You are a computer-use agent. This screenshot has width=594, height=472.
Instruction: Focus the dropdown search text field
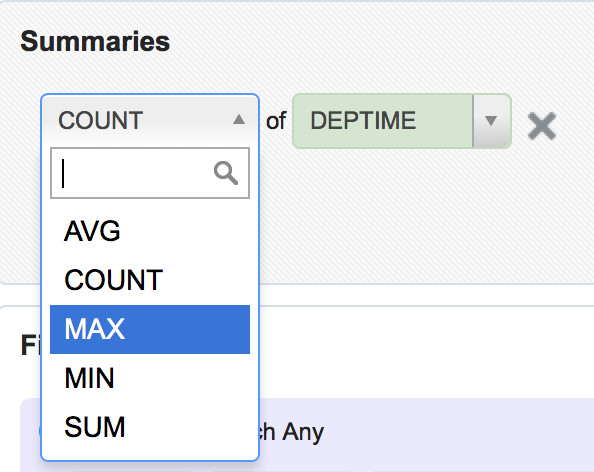pyautogui.click(x=150, y=173)
